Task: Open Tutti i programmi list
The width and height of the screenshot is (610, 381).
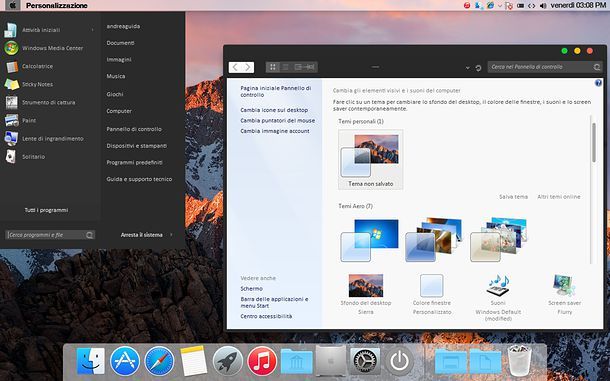Action: (46, 210)
